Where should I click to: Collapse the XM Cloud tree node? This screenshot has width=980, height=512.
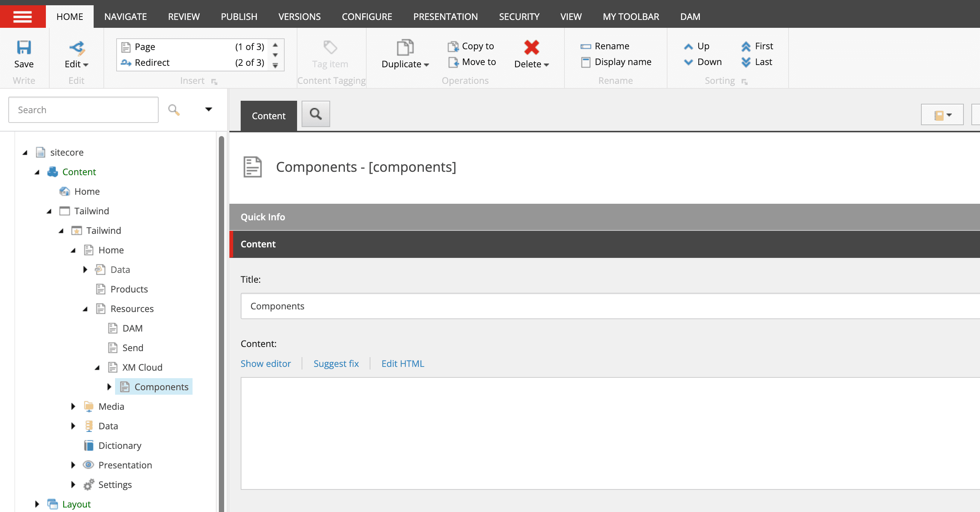pos(97,367)
